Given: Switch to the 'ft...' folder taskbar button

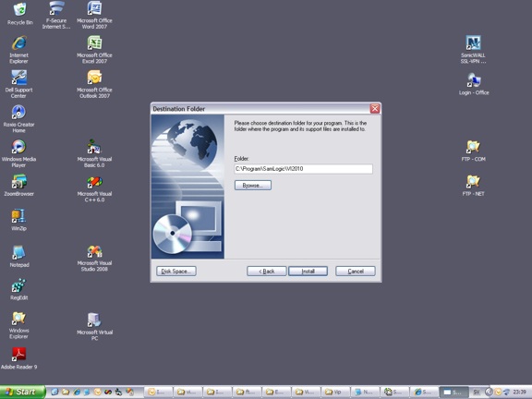Looking at the screenshot, I should pyautogui.click(x=247, y=392).
